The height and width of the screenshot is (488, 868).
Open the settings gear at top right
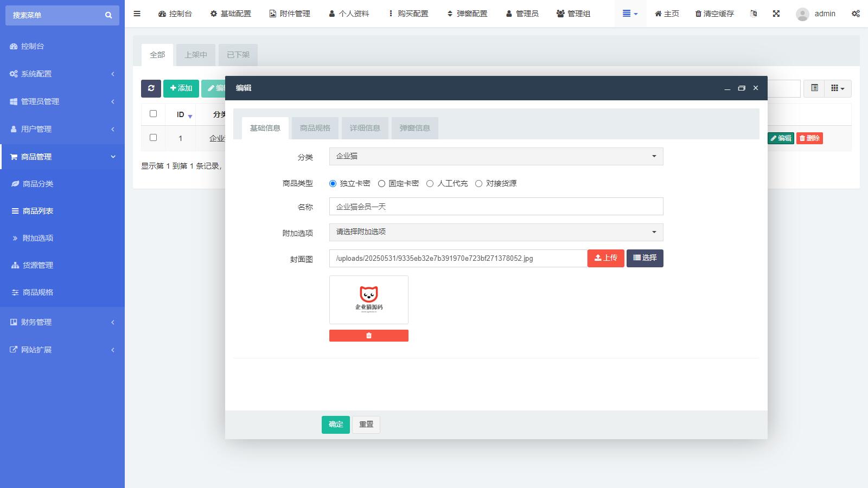pos(856,14)
